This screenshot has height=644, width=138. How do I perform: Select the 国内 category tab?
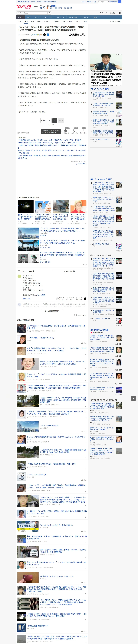(26, 21)
